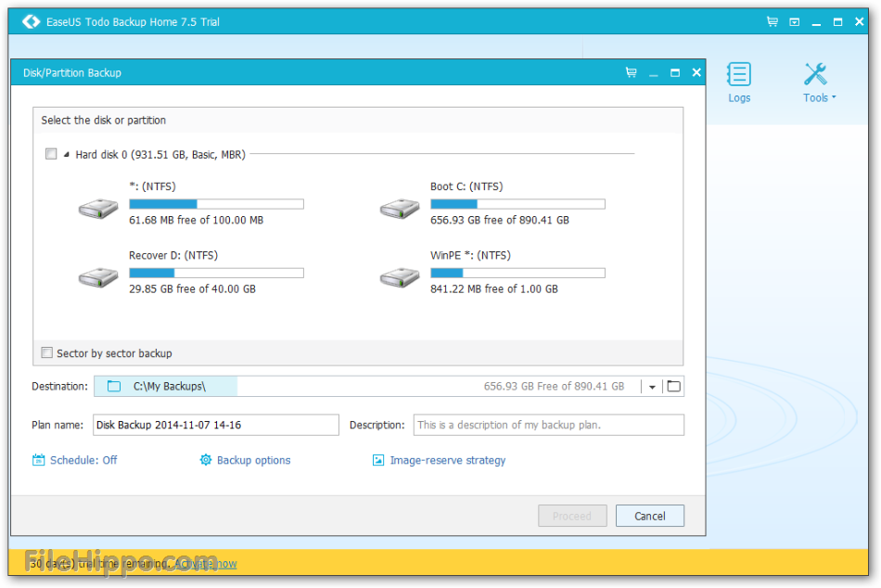Click the browse folder icon beside Destination
The image size is (881, 588).
pos(673,386)
